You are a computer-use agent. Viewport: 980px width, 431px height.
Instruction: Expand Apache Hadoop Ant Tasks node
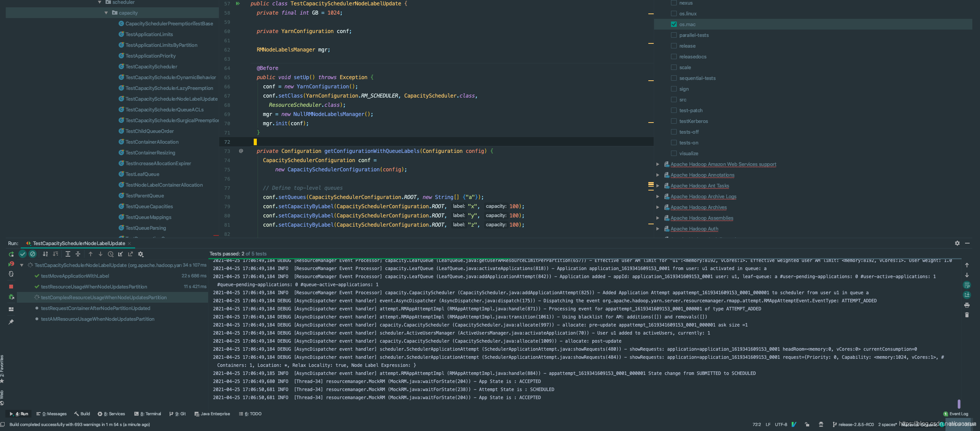point(658,186)
